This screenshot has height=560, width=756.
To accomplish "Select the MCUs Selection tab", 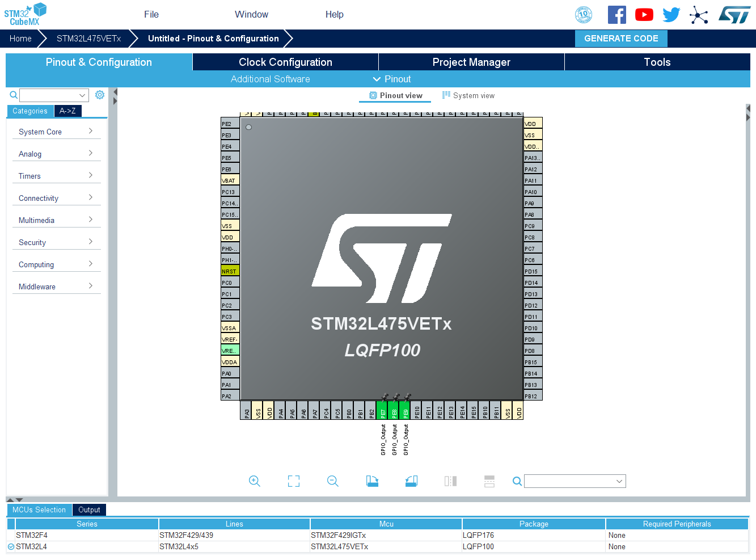I will coord(39,510).
